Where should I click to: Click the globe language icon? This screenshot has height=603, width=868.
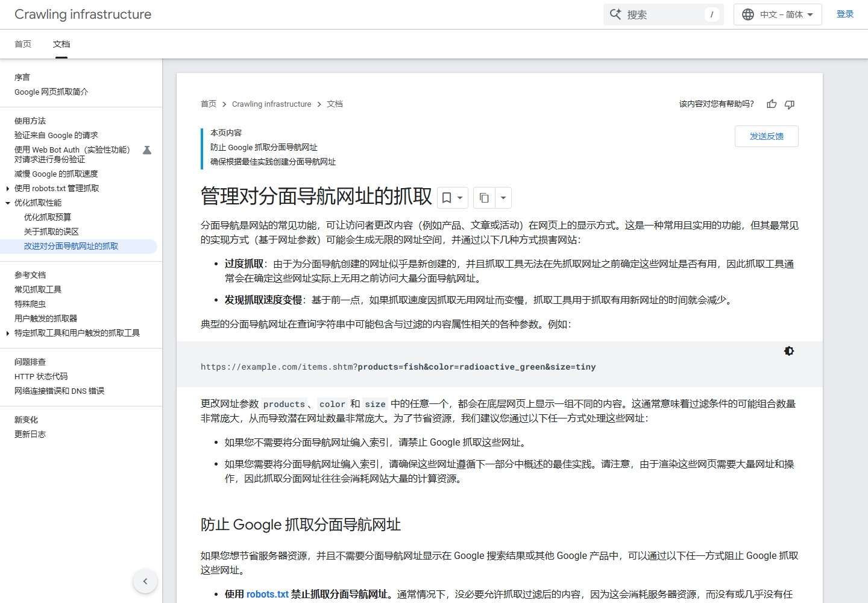748,14
